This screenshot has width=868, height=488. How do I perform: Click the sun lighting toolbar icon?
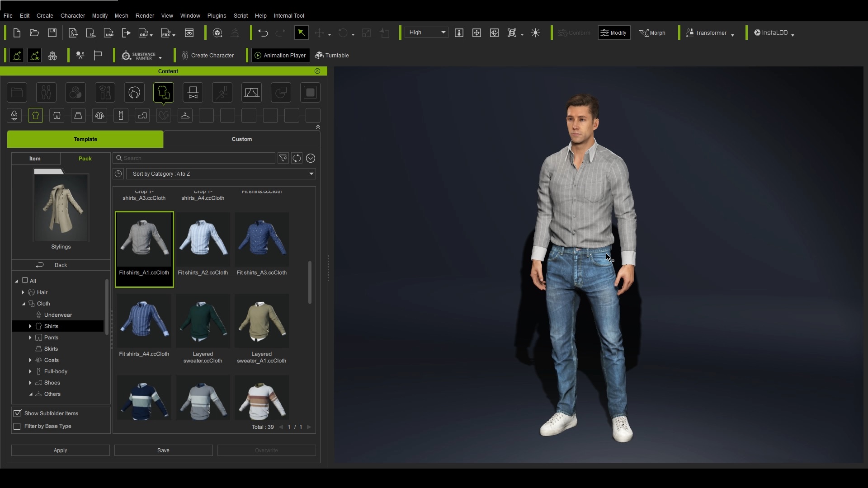coord(535,33)
